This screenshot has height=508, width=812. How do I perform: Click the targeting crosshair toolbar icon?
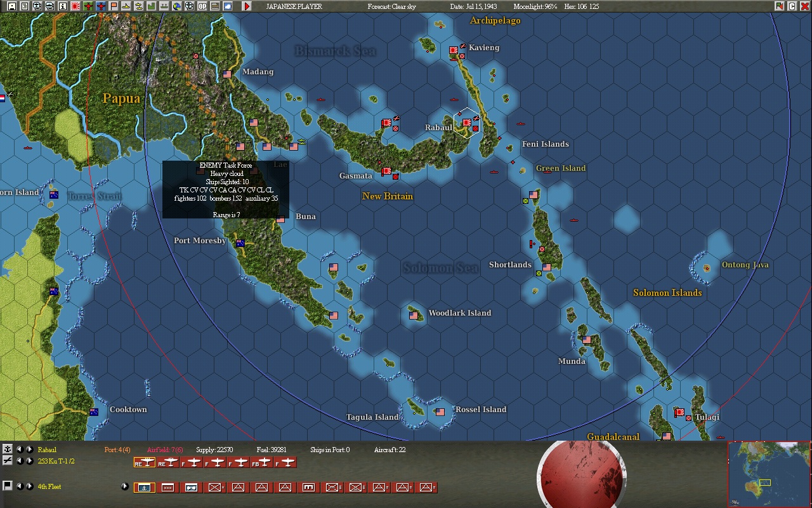[x=190, y=6]
